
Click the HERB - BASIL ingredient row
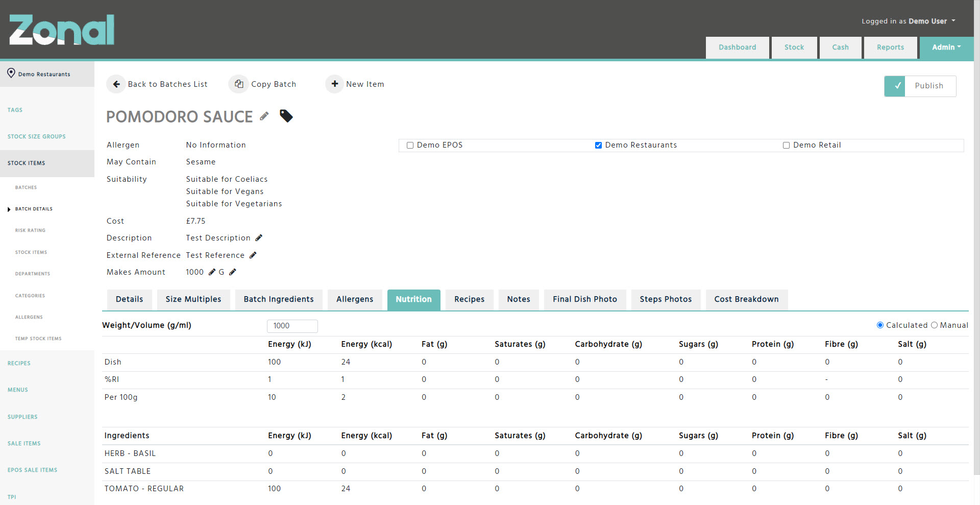pyautogui.click(x=535, y=453)
